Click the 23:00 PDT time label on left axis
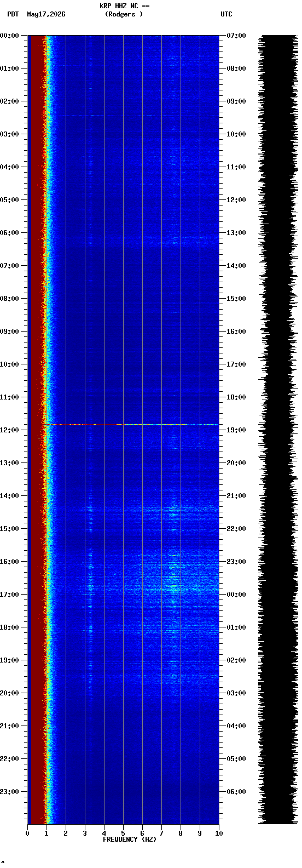 [9, 792]
